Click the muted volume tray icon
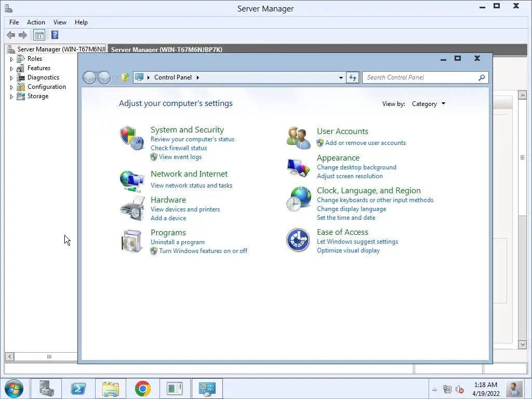Viewport: 532px width, 399px height. (460, 389)
